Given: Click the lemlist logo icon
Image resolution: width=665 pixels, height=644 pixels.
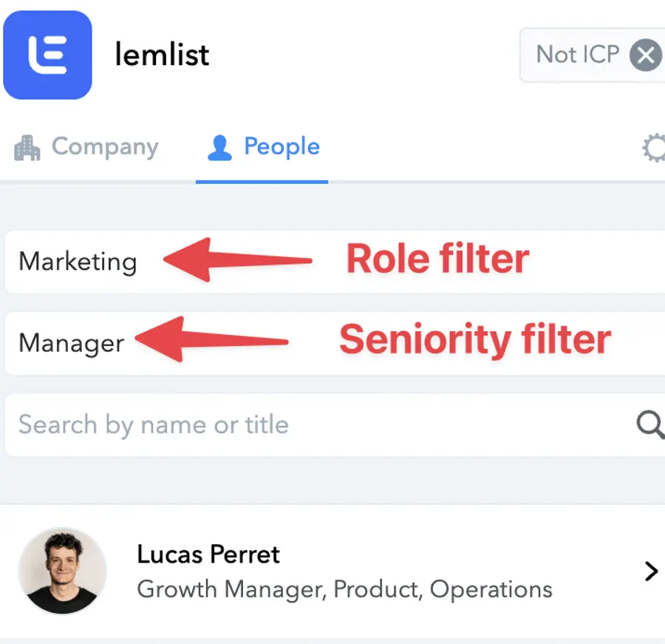Looking at the screenshot, I should click(47, 55).
